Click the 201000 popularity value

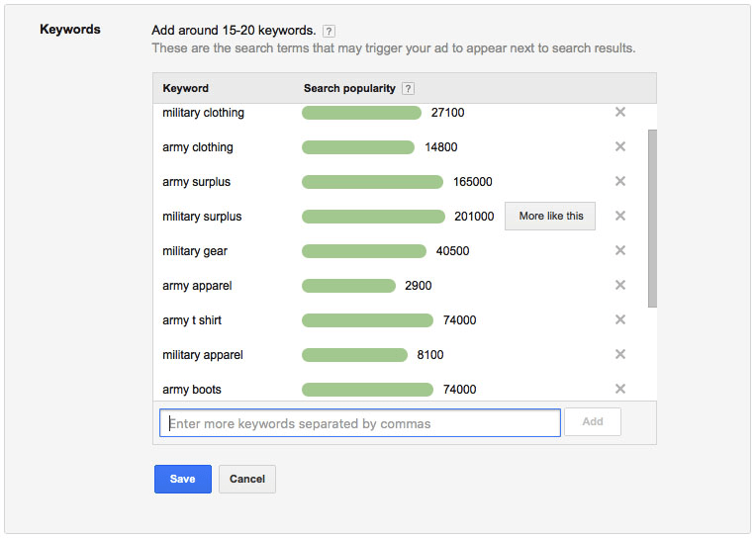(x=474, y=217)
